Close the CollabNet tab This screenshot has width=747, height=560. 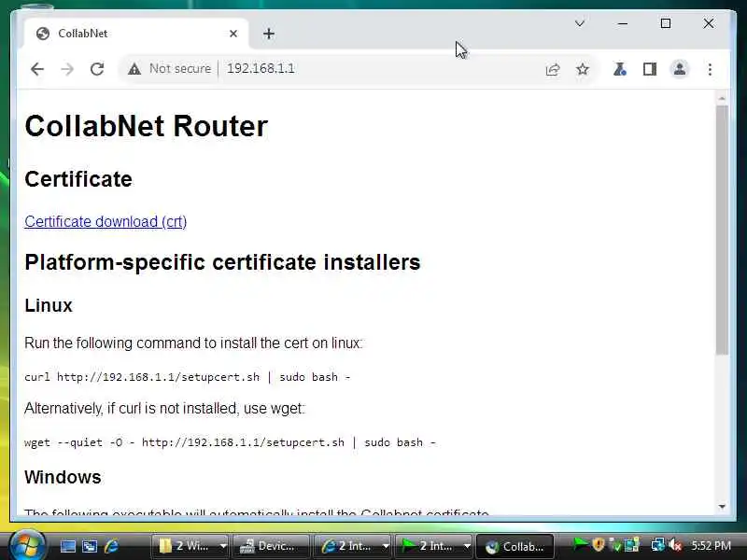[233, 34]
